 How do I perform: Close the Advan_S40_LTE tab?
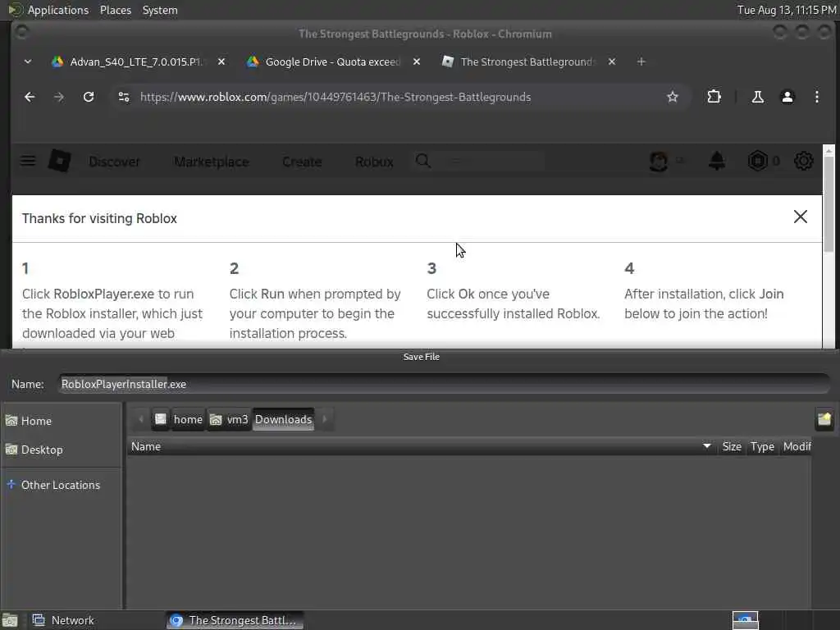[221, 62]
